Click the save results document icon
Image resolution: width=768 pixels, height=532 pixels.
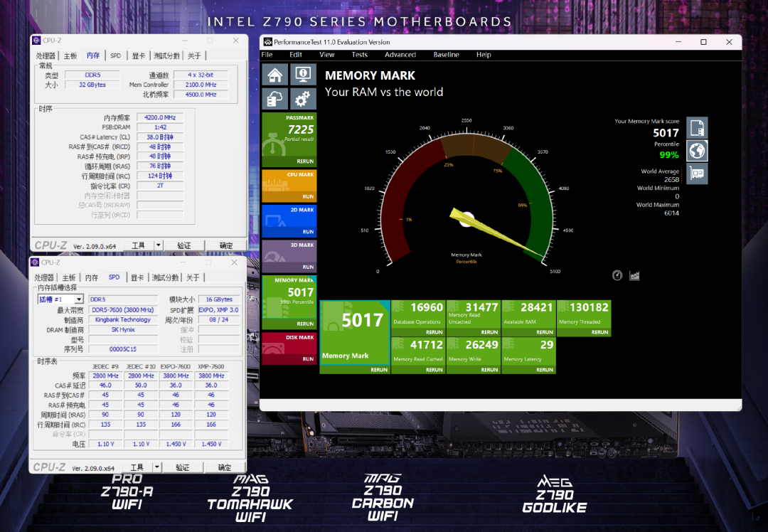click(697, 127)
